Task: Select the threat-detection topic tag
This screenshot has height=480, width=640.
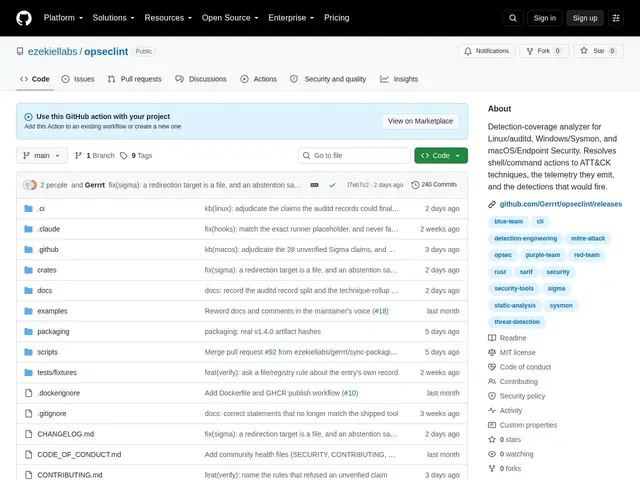Action: [517, 322]
